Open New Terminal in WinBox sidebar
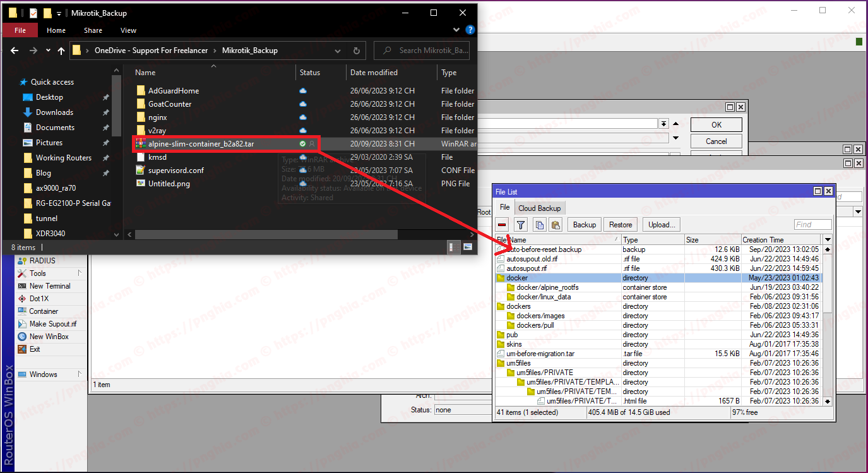 pos(50,286)
